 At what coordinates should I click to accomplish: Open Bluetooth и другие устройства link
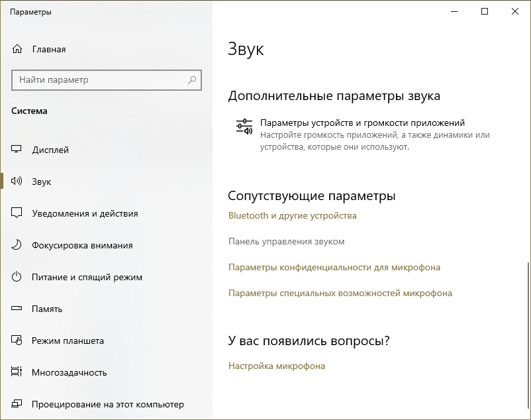292,215
